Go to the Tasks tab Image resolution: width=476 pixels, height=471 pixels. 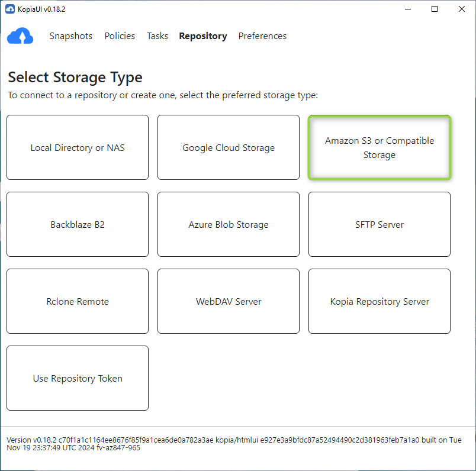coord(157,36)
